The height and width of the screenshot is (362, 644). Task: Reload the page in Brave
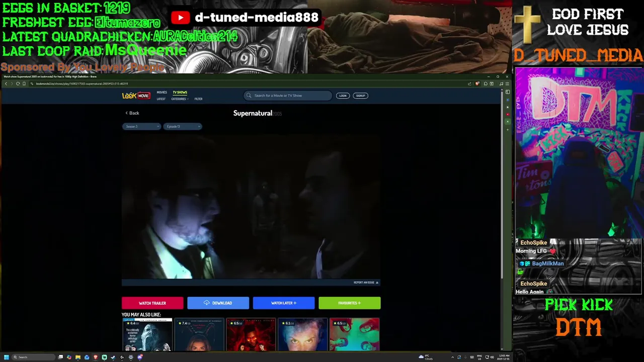[18, 83]
